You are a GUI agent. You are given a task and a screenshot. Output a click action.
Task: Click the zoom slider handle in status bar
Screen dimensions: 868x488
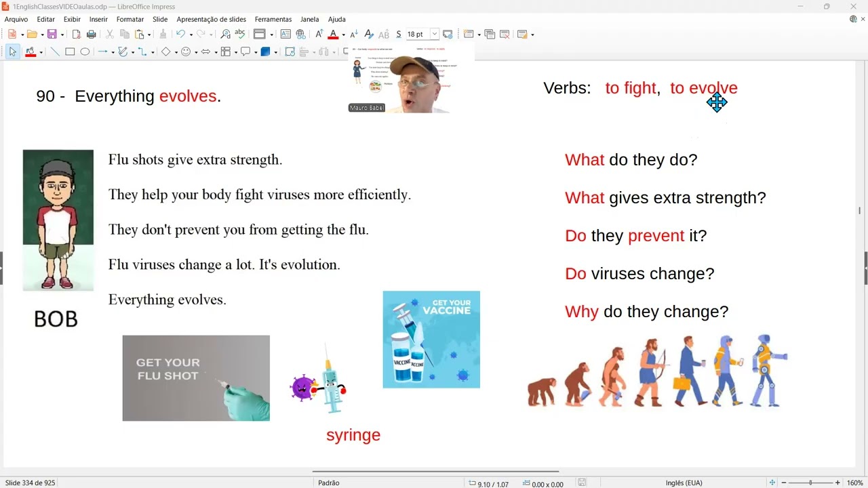coord(810,483)
